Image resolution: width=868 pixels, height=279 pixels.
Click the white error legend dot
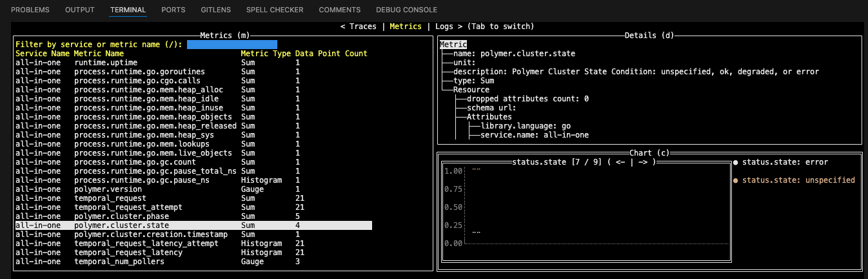(x=736, y=163)
